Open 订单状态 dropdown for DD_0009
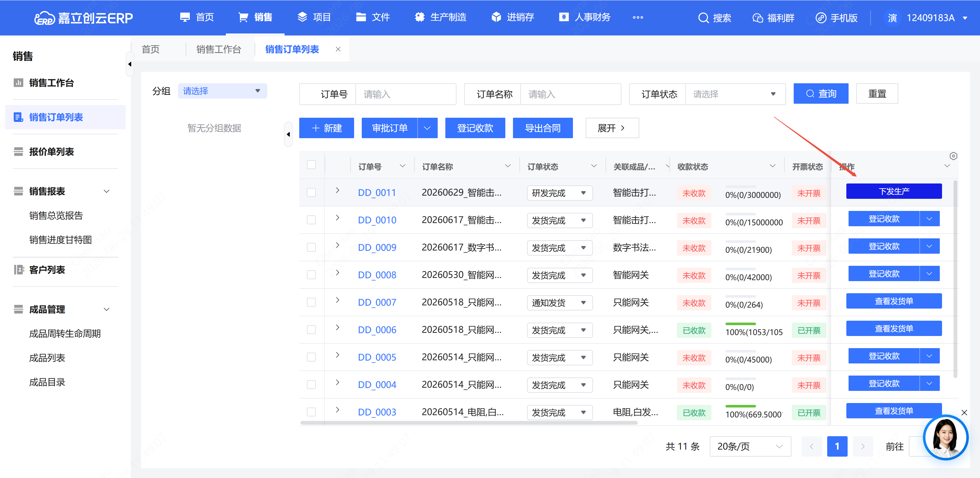980x478 pixels. point(560,248)
